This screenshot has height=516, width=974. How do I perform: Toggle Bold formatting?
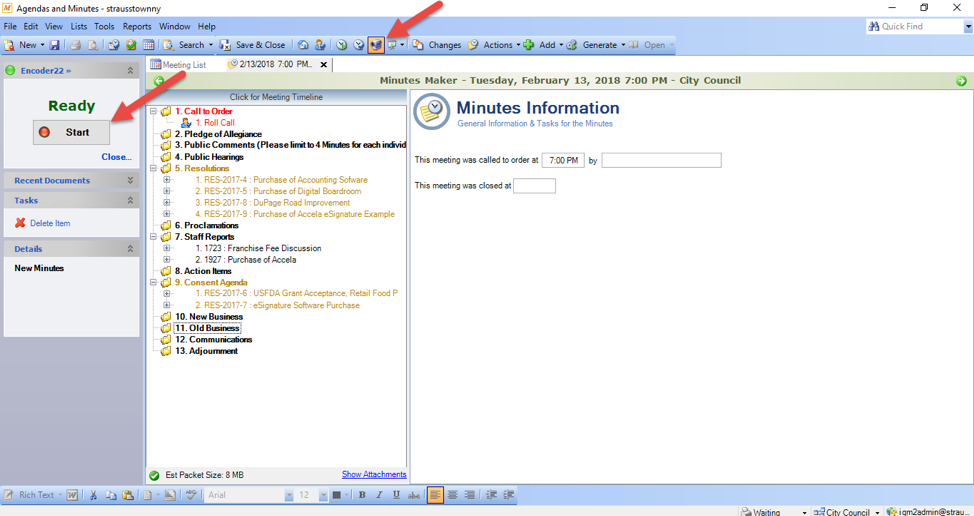pyautogui.click(x=362, y=495)
